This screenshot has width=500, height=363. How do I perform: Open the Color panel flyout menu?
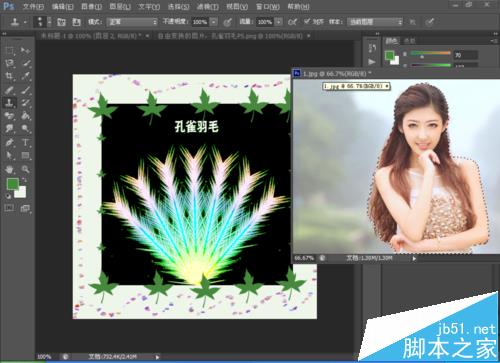pos(495,41)
